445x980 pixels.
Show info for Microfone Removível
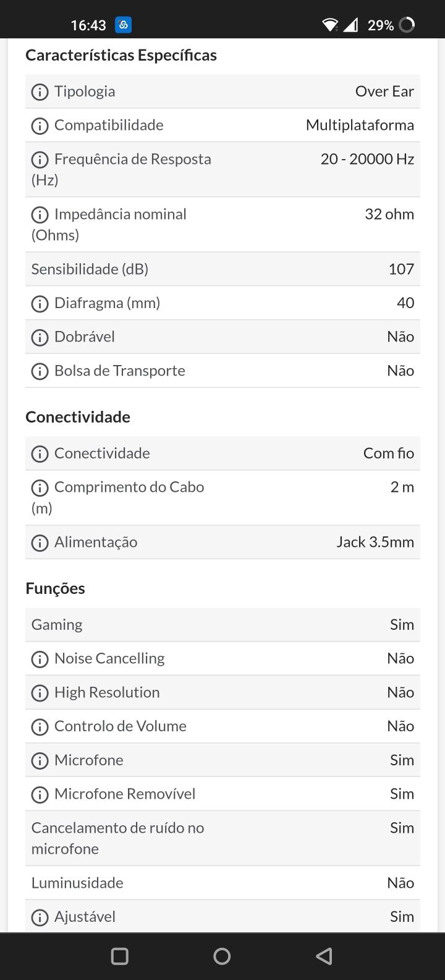click(x=40, y=795)
